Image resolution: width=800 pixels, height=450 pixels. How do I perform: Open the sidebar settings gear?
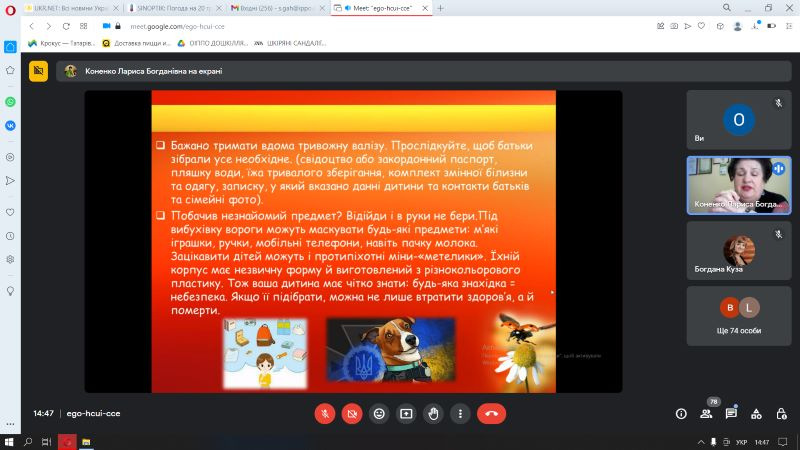[10, 259]
